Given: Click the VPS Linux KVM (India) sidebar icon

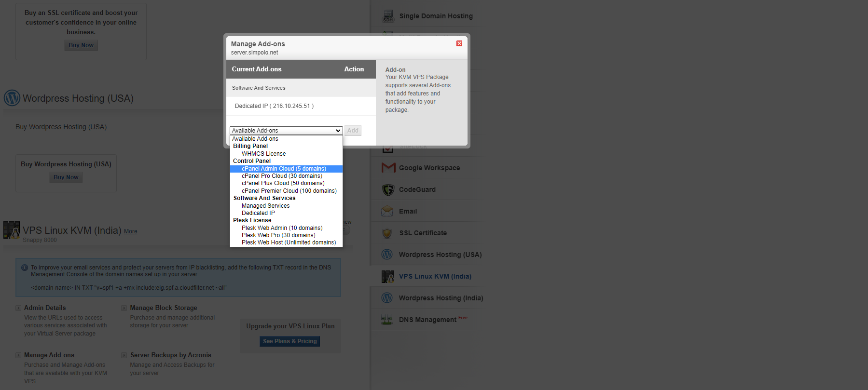Looking at the screenshot, I should [387, 276].
